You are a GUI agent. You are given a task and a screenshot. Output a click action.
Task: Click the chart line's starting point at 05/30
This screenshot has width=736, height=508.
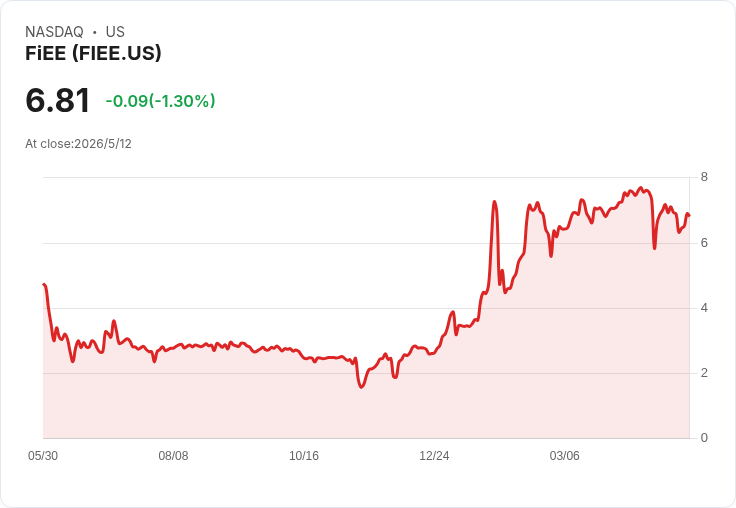point(44,284)
